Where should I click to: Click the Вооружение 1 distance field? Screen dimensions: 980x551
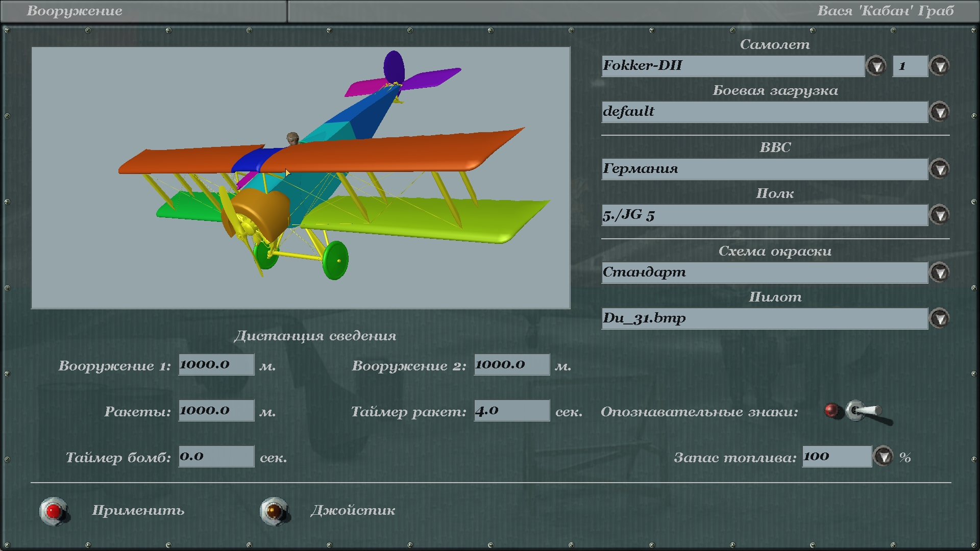pyautogui.click(x=216, y=365)
